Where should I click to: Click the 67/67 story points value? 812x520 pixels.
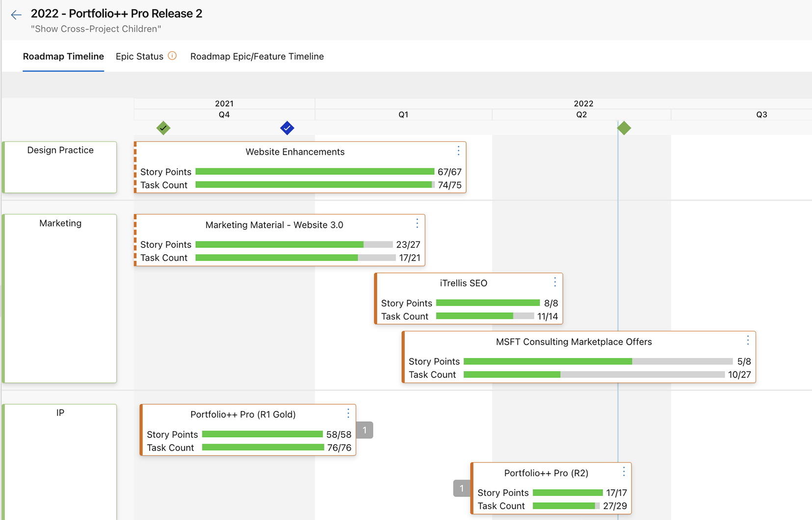pos(449,172)
